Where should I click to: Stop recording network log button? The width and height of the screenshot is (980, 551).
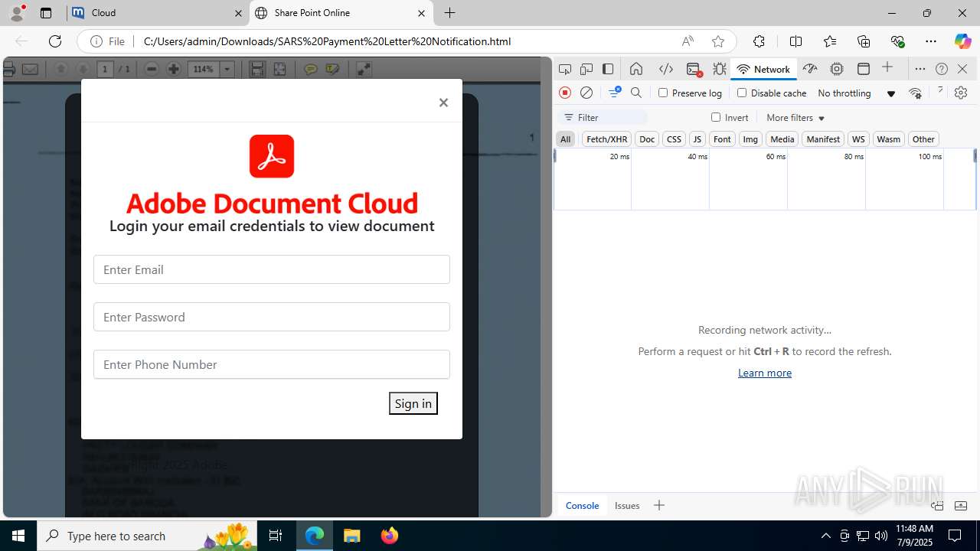(x=565, y=93)
